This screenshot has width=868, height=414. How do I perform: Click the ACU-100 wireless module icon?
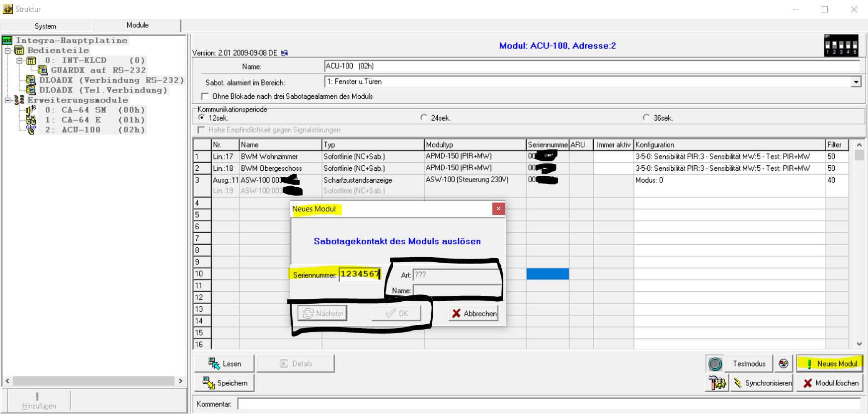31,130
